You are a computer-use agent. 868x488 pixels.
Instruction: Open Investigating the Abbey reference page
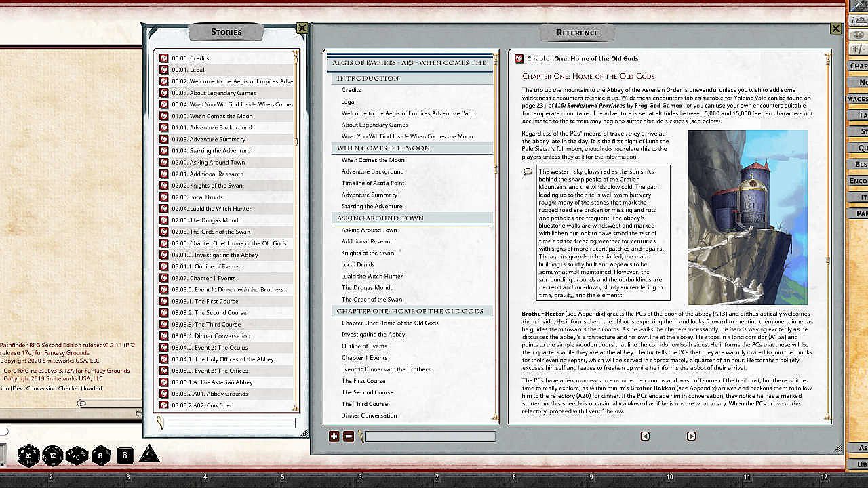coord(374,334)
